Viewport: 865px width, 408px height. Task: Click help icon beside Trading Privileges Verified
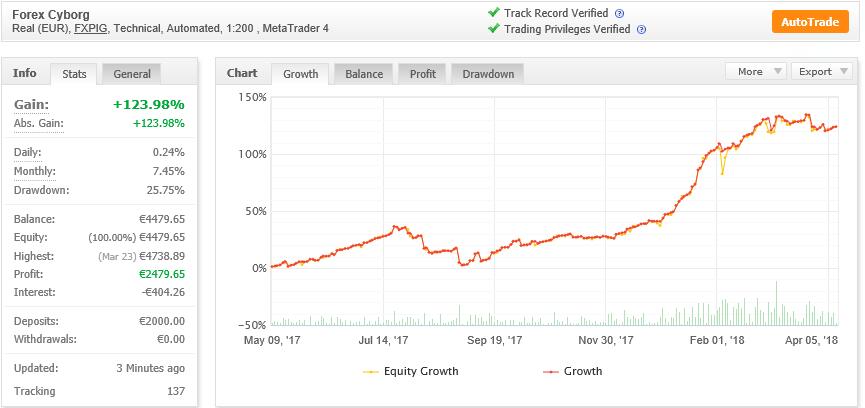pos(641,30)
